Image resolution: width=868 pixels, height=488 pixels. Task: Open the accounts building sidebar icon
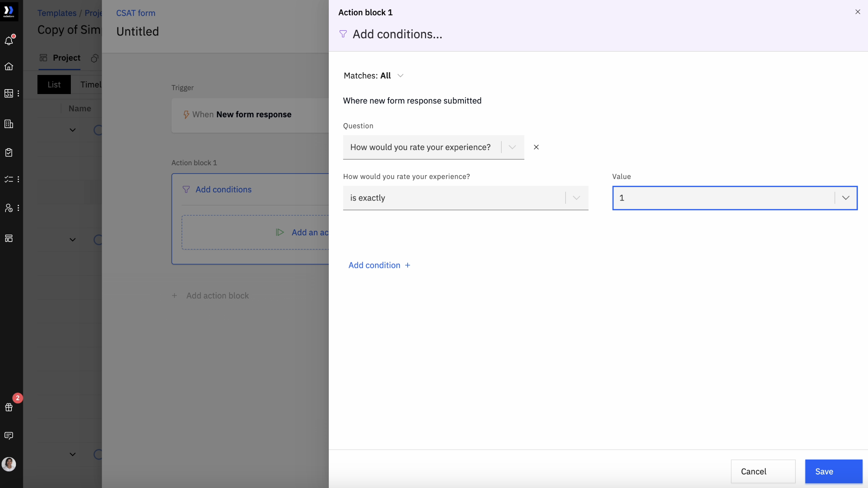tap(9, 124)
